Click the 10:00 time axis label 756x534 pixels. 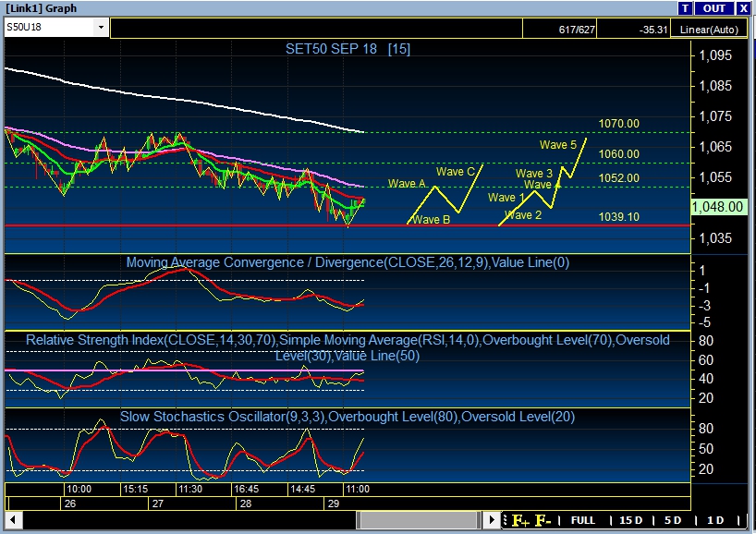pyautogui.click(x=79, y=489)
